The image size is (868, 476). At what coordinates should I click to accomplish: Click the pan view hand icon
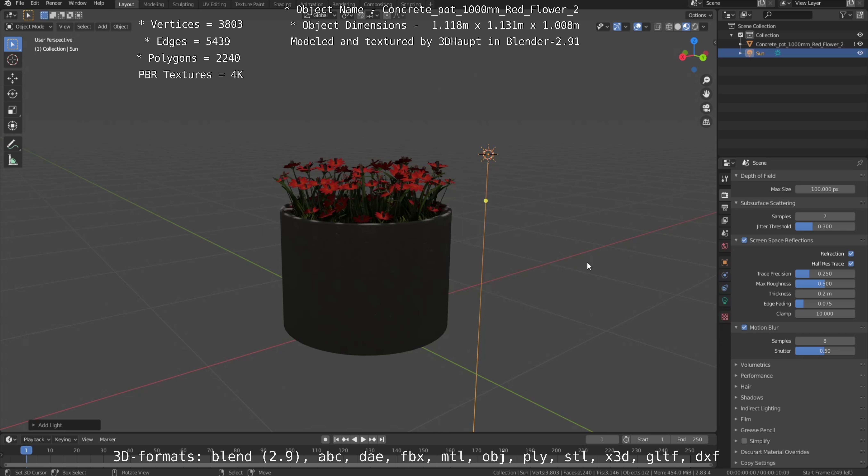click(706, 94)
